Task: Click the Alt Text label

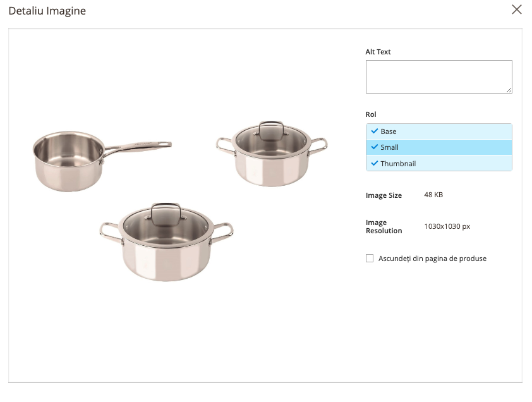Action: (x=378, y=52)
